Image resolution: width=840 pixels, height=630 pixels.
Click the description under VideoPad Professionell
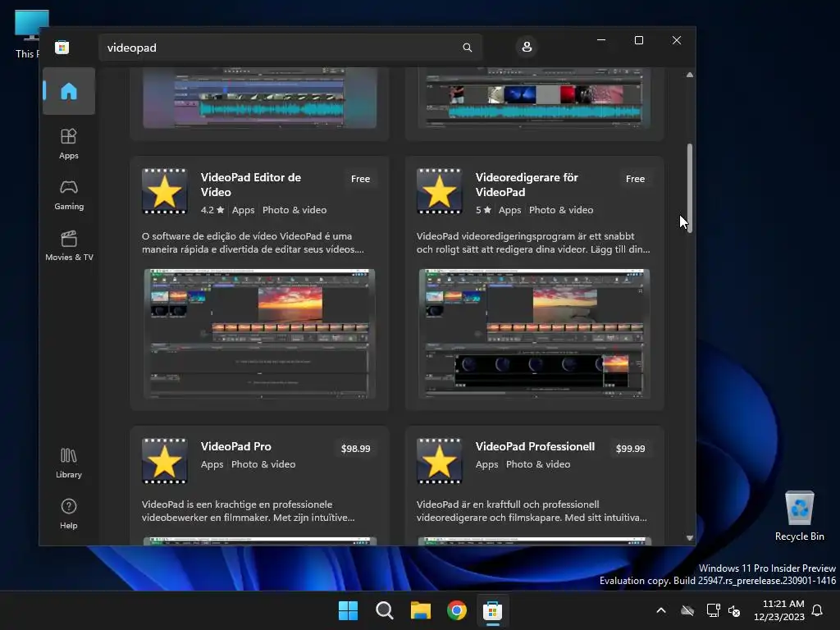(x=532, y=511)
